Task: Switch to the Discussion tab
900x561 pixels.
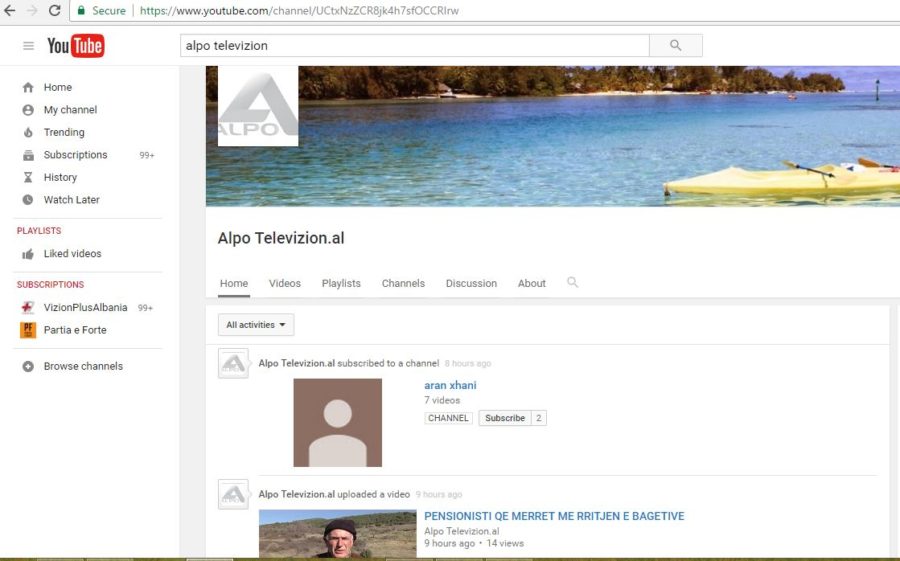Action: [x=471, y=284]
